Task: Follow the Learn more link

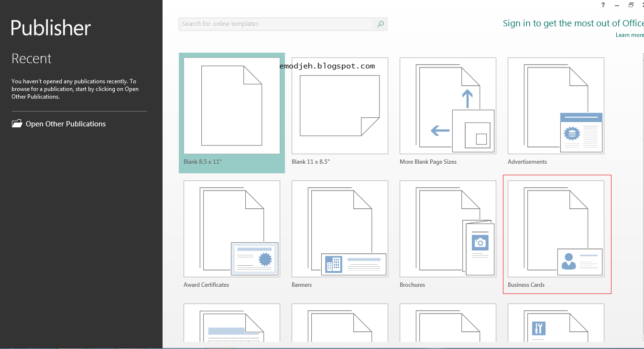Action: [x=630, y=35]
